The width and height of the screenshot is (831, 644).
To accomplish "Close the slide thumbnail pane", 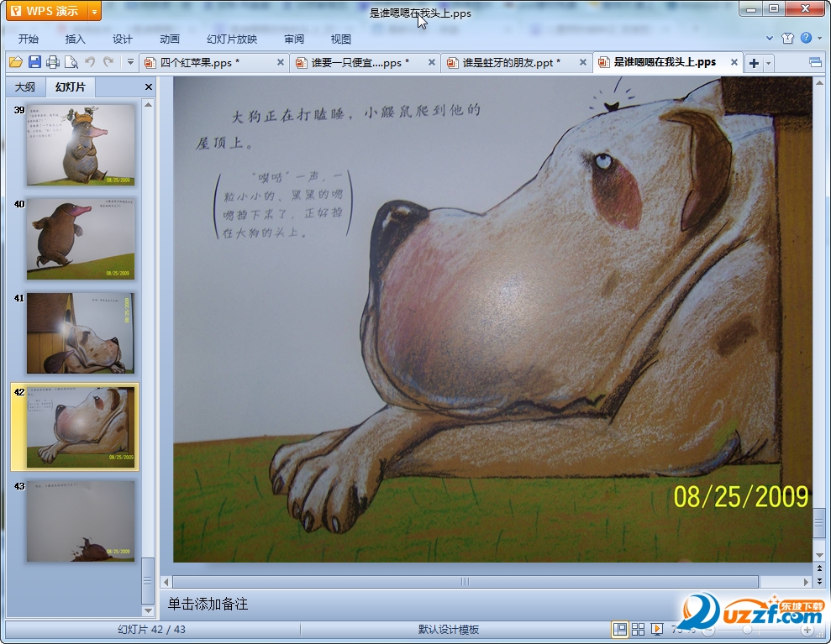I will coord(149,86).
